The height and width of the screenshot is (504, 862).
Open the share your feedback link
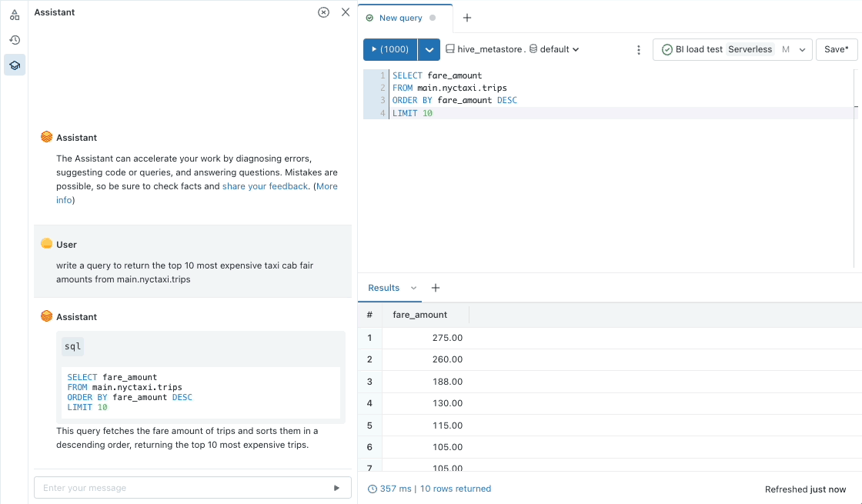(265, 186)
